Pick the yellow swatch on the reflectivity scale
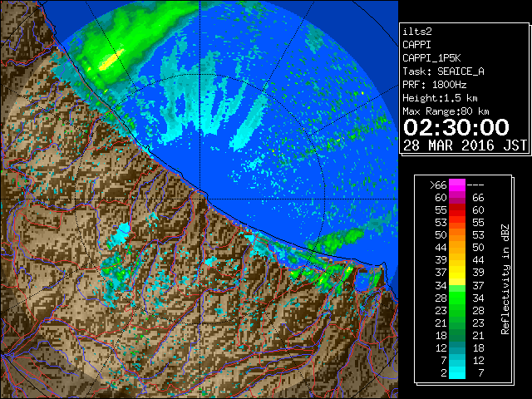This screenshot has height=399, width=532. point(457,273)
